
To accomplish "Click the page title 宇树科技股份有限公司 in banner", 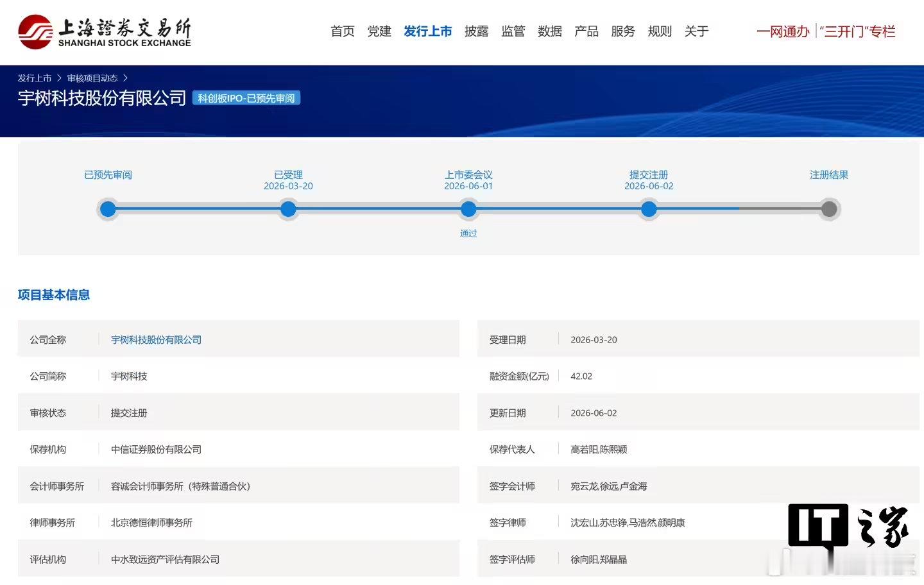I will tap(102, 97).
